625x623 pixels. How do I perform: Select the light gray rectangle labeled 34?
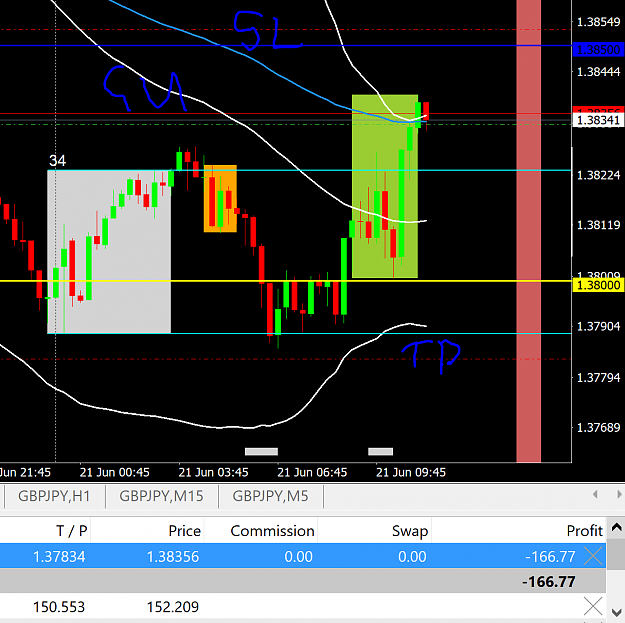(109, 252)
